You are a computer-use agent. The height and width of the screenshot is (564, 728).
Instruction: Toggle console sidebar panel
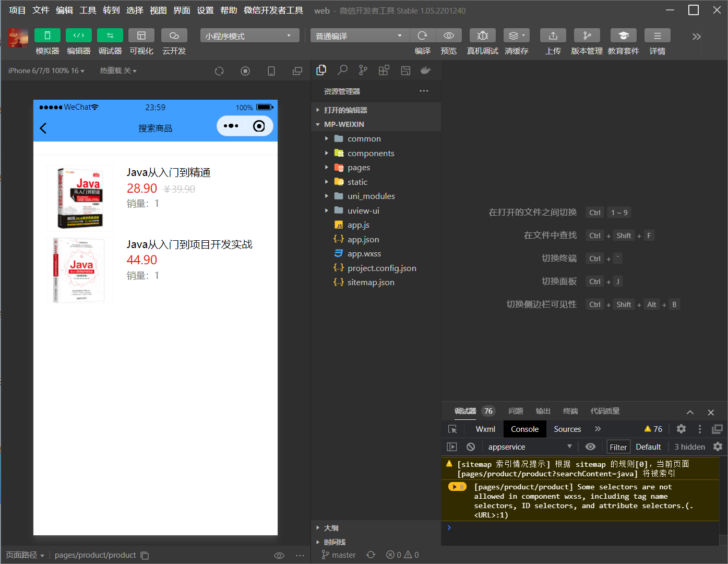coord(452,446)
